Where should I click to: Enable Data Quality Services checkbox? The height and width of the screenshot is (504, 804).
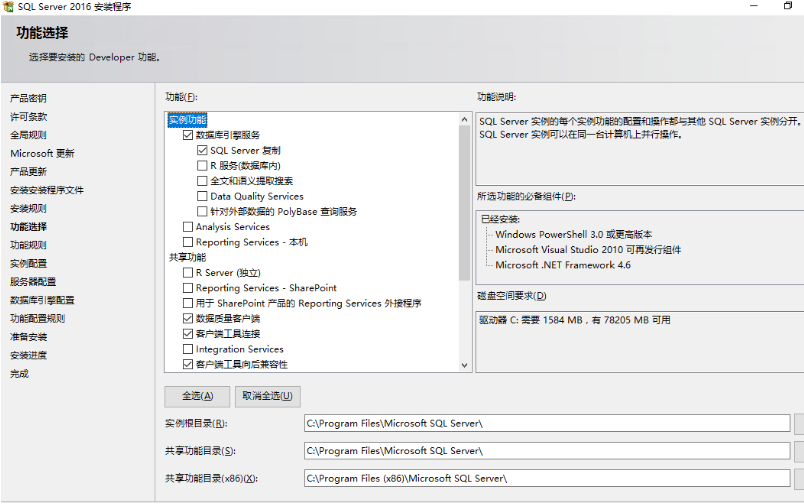tap(202, 196)
